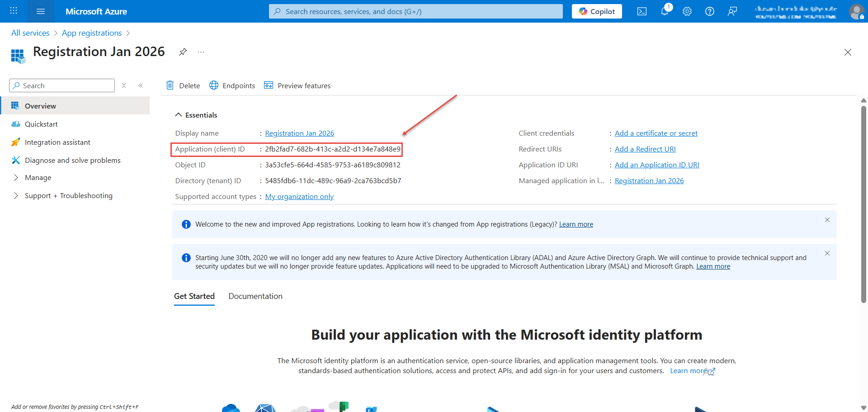
Task: Switch to the Documentation tab
Action: coord(255,296)
